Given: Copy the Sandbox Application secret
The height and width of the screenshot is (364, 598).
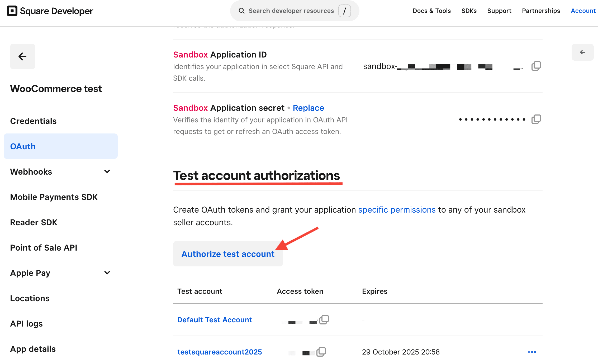Looking at the screenshot, I should 536,119.
